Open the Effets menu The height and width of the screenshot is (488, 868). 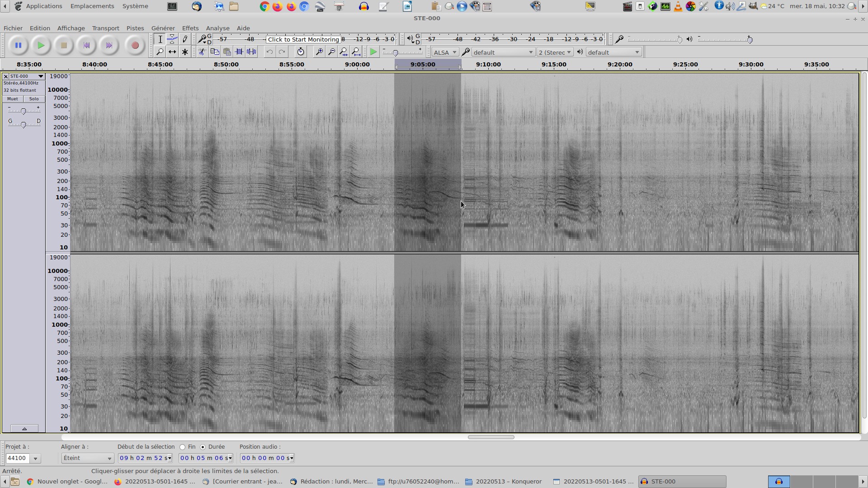point(190,28)
